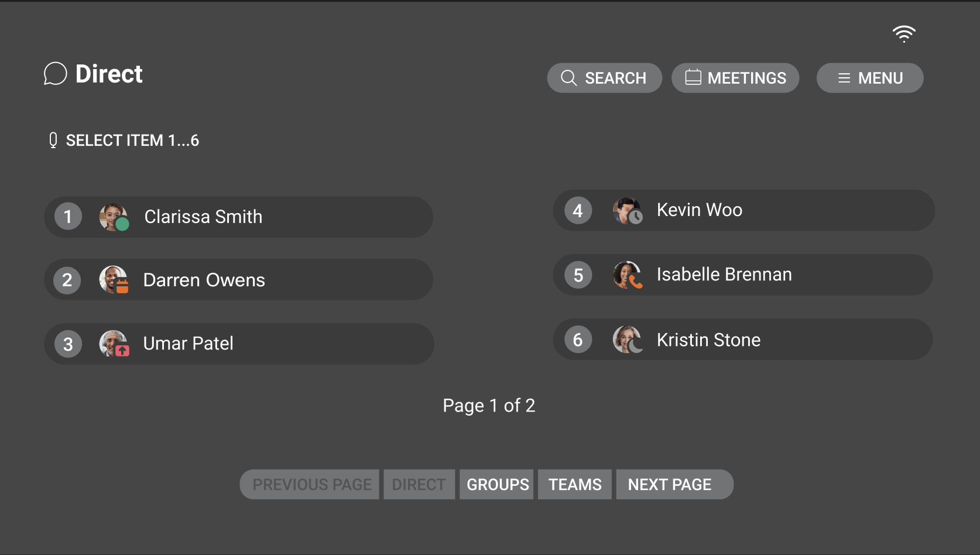The height and width of the screenshot is (555, 980).
Task: Open Umar Patel's avatar
Action: (114, 344)
